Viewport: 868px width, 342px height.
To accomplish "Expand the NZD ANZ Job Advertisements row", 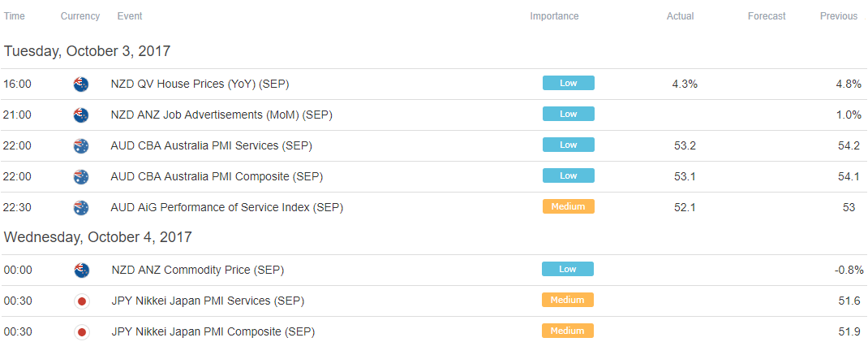I will click(434, 115).
